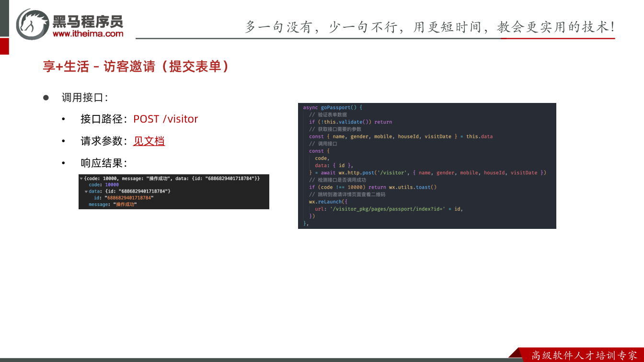The width and height of the screenshot is (644, 362).
Task: Open the 见文档 link
Action: [149, 141]
